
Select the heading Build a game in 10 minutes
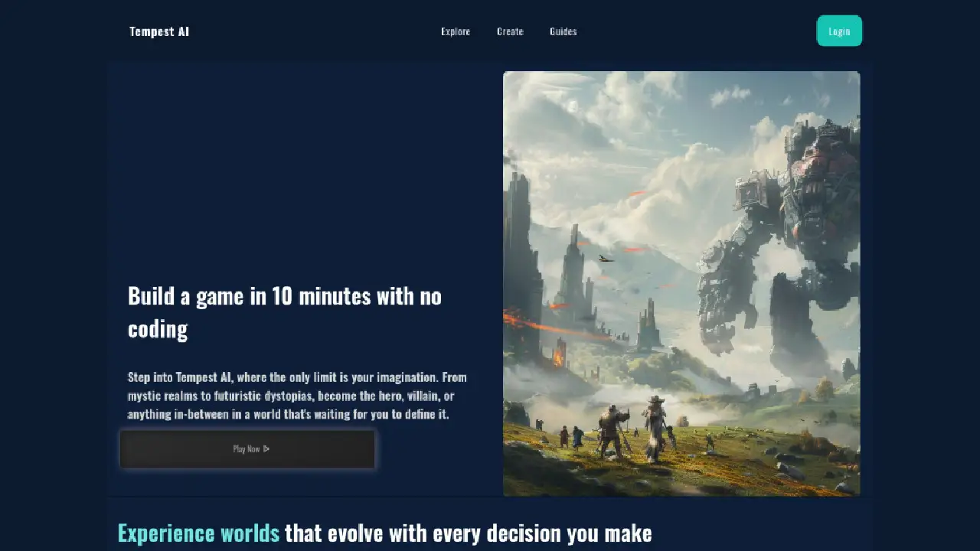(x=284, y=311)
